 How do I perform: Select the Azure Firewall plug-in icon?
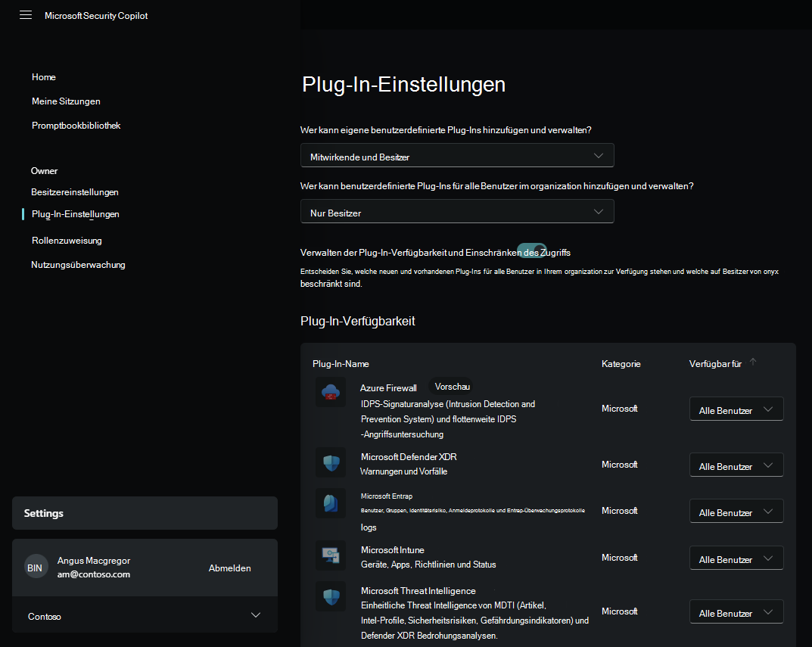[x=331, y=392]
